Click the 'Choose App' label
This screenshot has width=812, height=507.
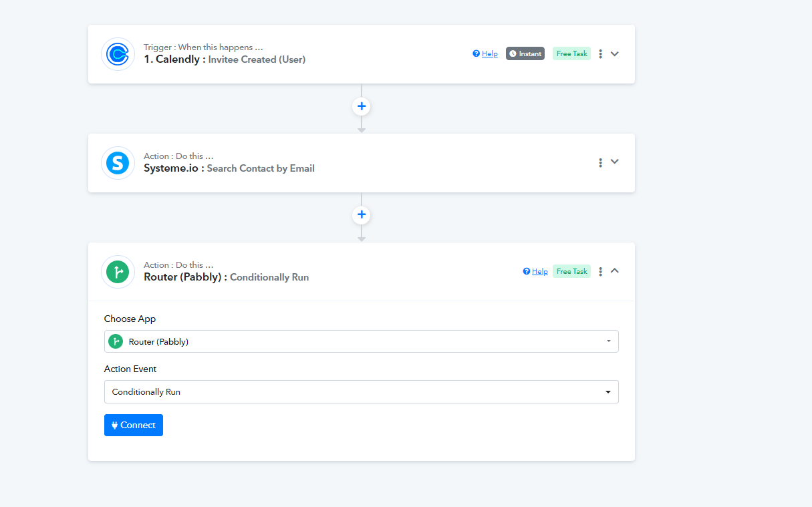pyautogui.click(x=130, y=319)
